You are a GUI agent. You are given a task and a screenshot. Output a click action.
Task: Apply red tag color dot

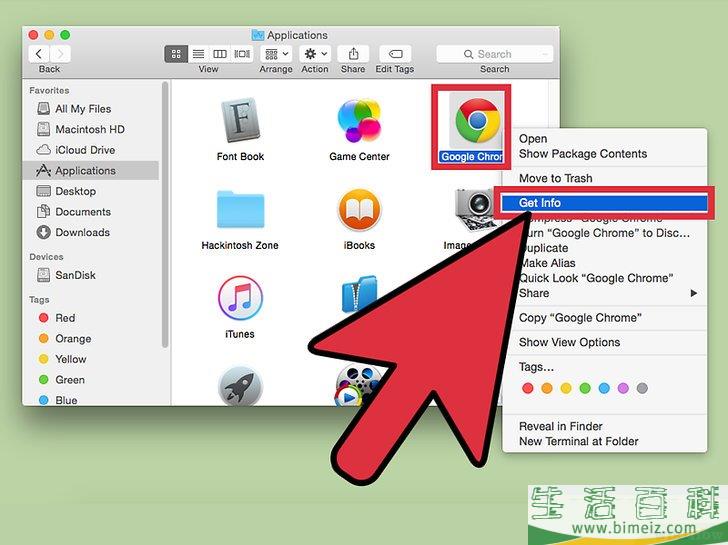pyautogui.click(x=527, y=388)
